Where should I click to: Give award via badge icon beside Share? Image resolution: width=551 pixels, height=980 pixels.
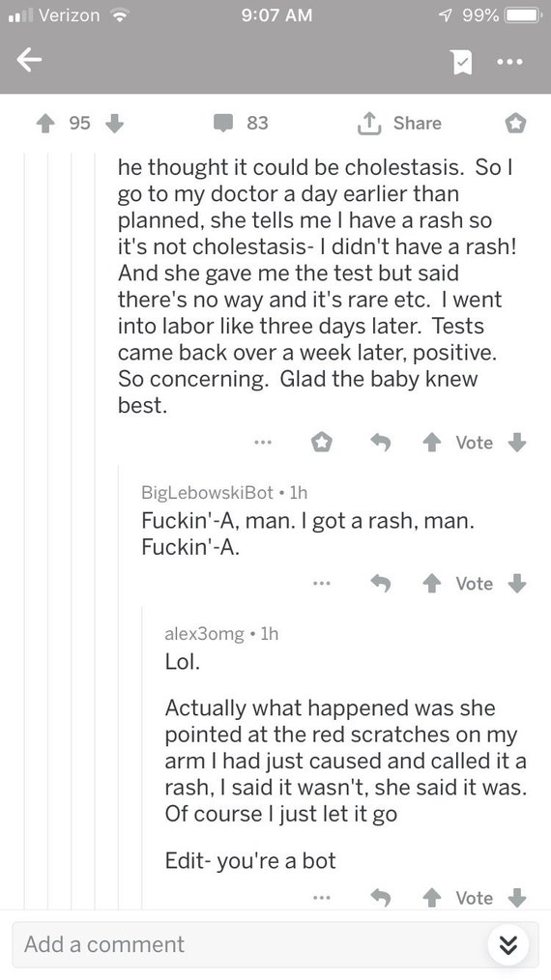(516, 124)
